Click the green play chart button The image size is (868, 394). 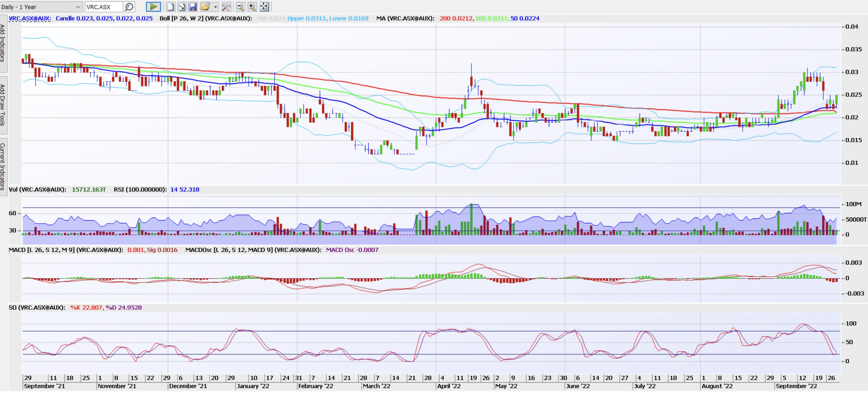[x=153, y=7]
